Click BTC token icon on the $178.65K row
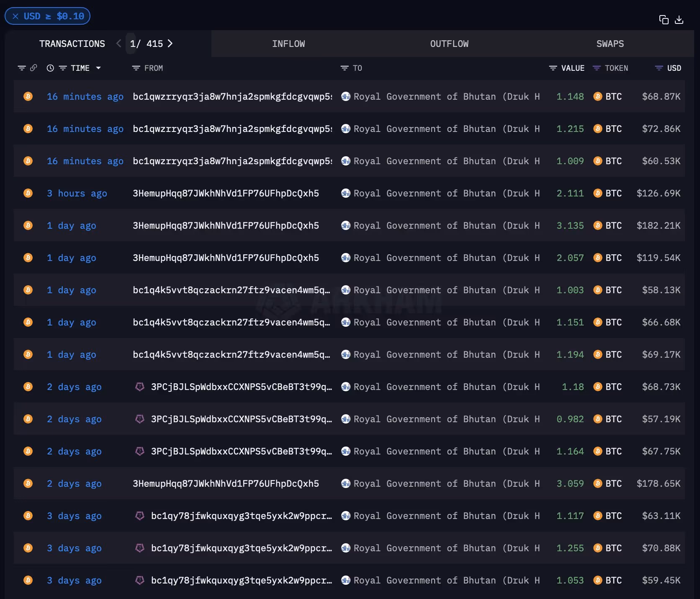 (x=598, y=483)
